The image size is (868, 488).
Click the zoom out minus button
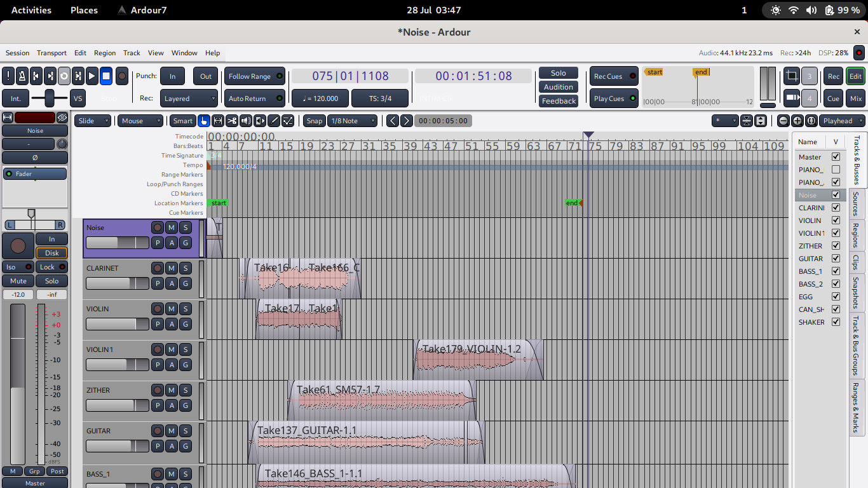[783, 121]
